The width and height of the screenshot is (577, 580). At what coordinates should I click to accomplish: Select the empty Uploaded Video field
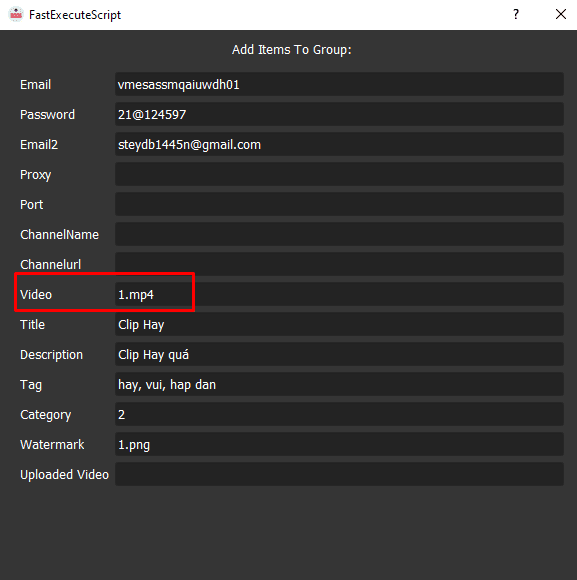339,474
